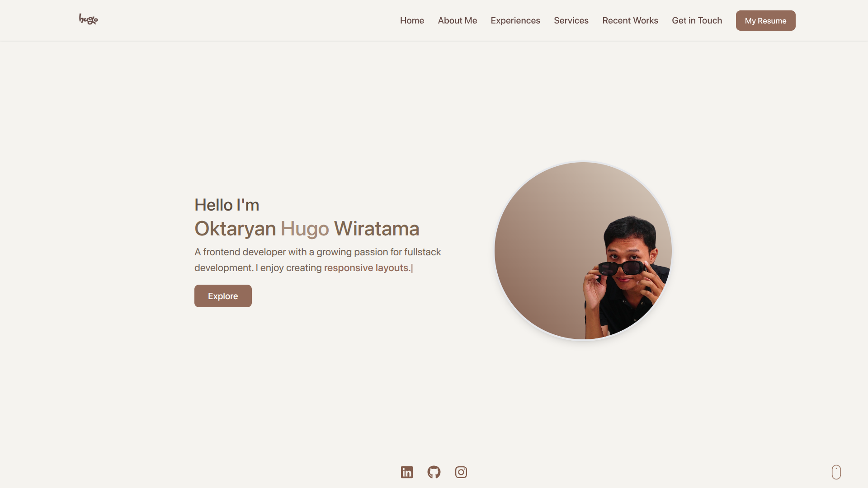Open the About Me nav item
868x488 pixels.
pos(458,20)
